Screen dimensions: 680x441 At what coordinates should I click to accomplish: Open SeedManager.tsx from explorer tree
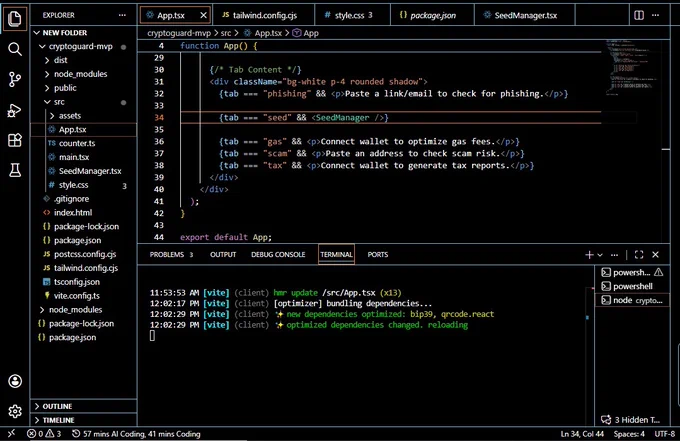click(83, 171)
